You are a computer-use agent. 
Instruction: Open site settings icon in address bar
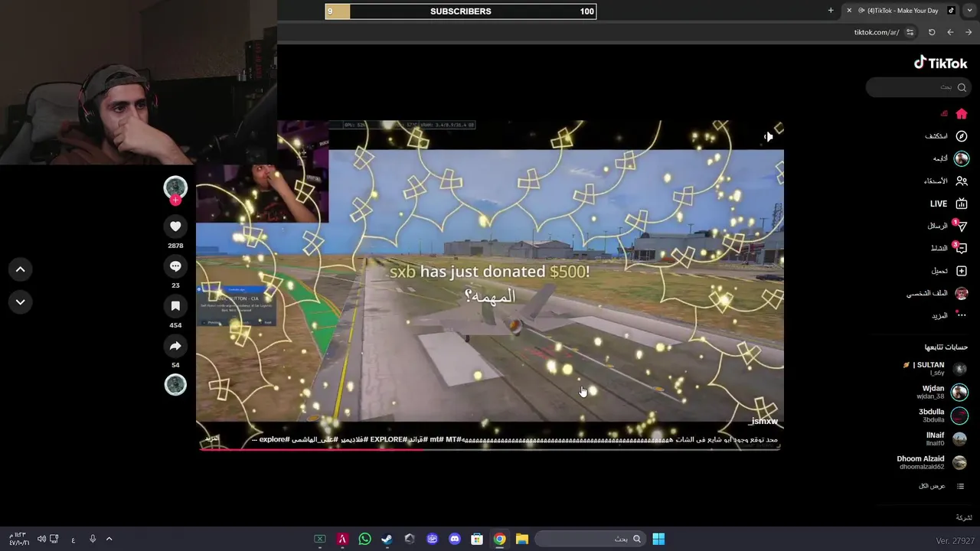[x=910, y=32]
